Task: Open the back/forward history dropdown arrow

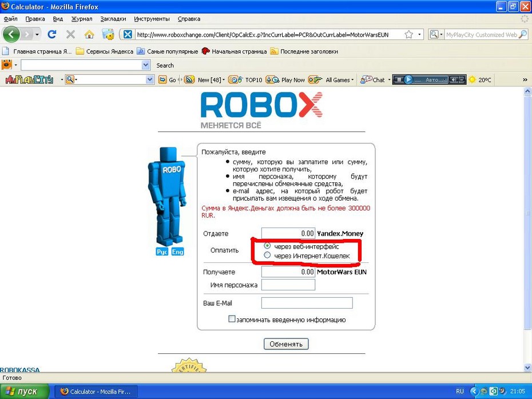Action: 37,34
